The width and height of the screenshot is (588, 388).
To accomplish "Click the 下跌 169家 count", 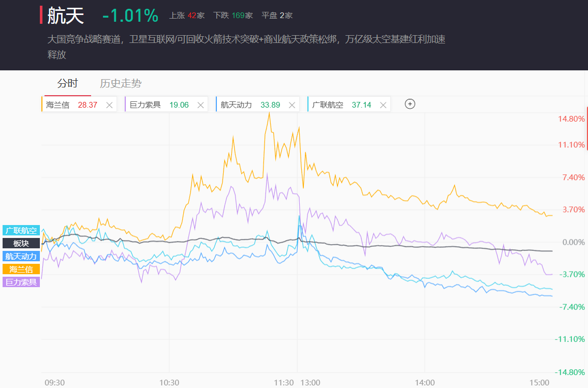I will pos(233,16).
